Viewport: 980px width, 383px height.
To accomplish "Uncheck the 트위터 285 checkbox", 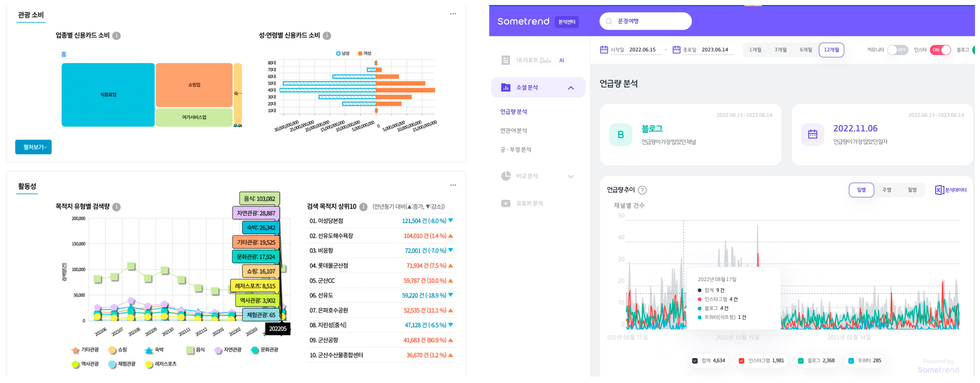I will [x=851, y=361].
